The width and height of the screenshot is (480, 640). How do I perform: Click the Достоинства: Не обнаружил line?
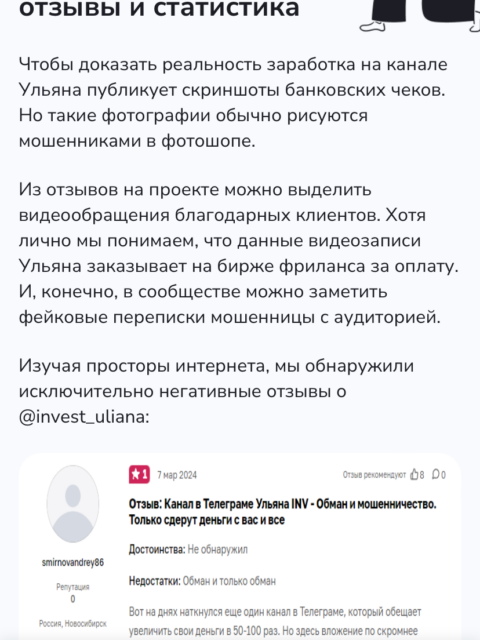click(x=188, y=549)
